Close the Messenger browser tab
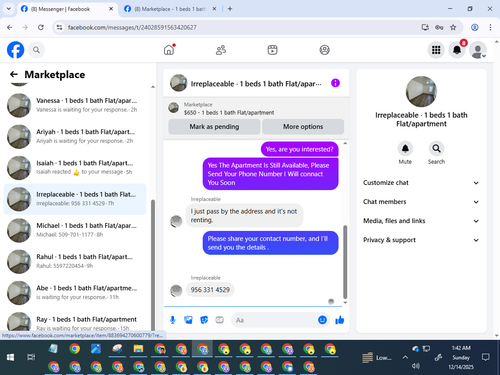The image size is (500, 375). pyautogui.click(x=111, y=9)
